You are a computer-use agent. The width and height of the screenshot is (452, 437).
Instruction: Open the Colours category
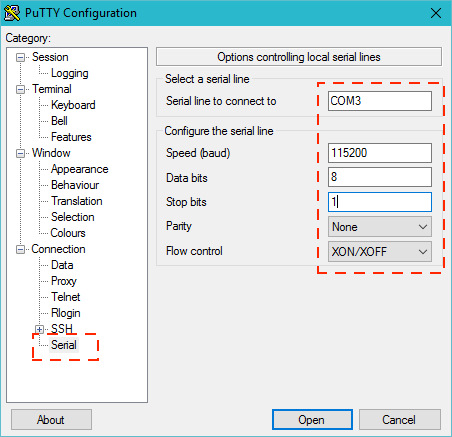(68, 233)
